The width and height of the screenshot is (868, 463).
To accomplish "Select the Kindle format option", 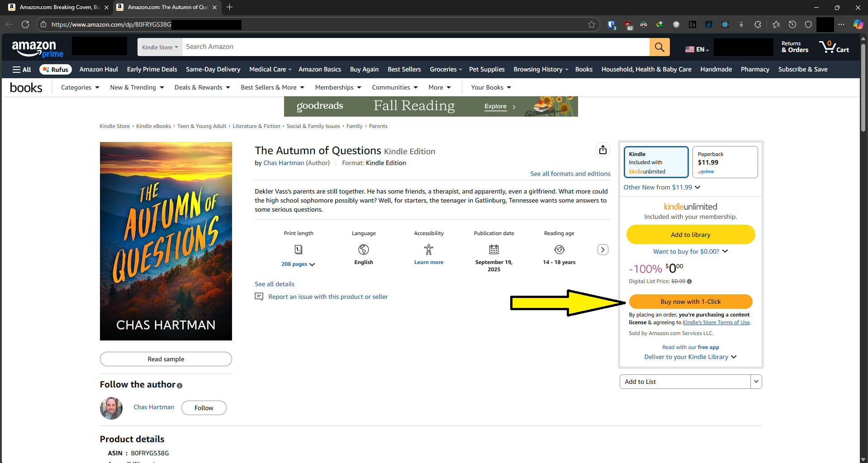I will [x=656, y=162].
